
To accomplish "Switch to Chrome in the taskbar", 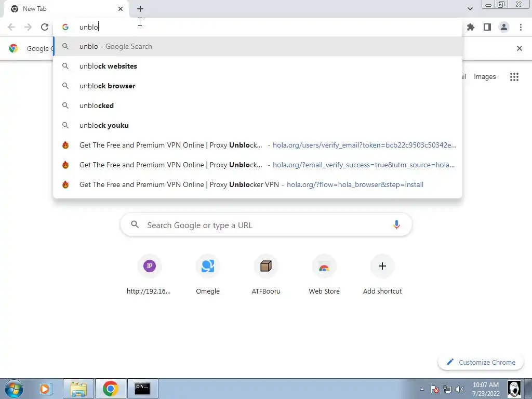I will pos(111,389).
